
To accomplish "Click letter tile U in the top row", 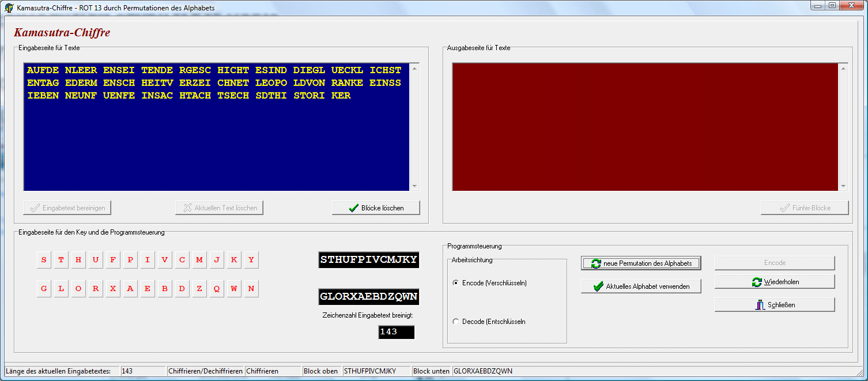I will (96, 260).
